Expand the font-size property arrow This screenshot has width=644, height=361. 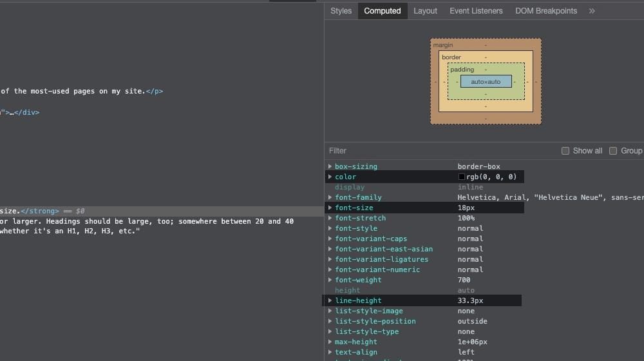click(x=330, y=208)
